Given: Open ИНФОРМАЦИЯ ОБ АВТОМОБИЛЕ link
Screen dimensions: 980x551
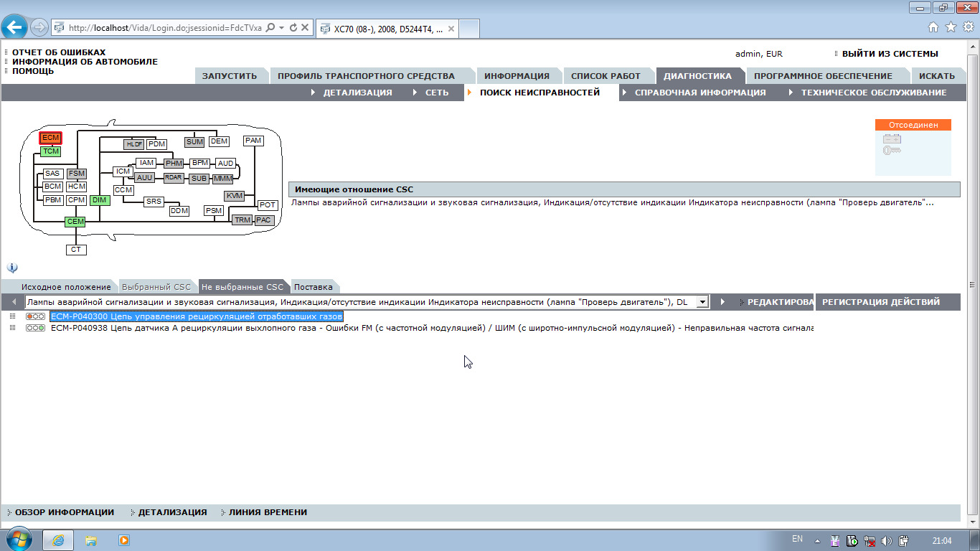Looking at the screenshot, I should tap(85, 62).
